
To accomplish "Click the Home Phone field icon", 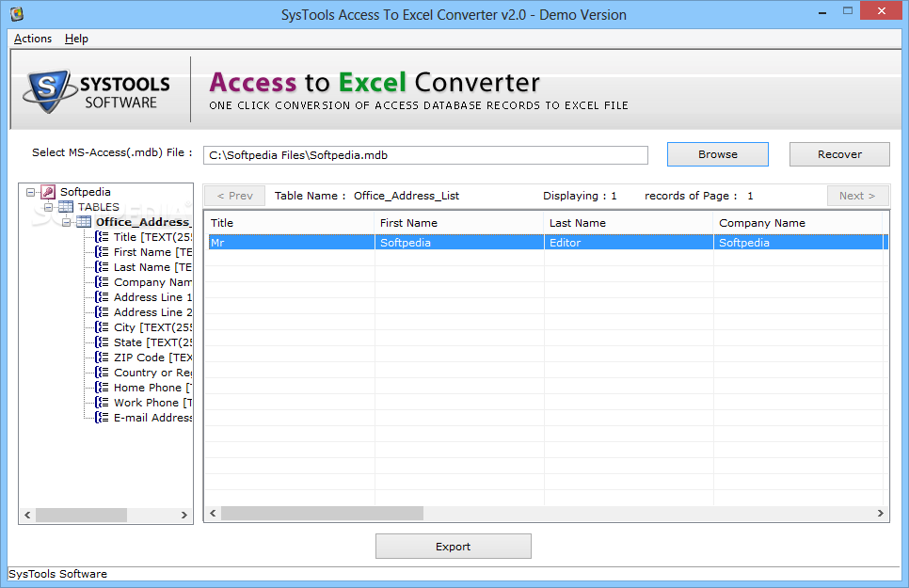I will pos(102,388).
